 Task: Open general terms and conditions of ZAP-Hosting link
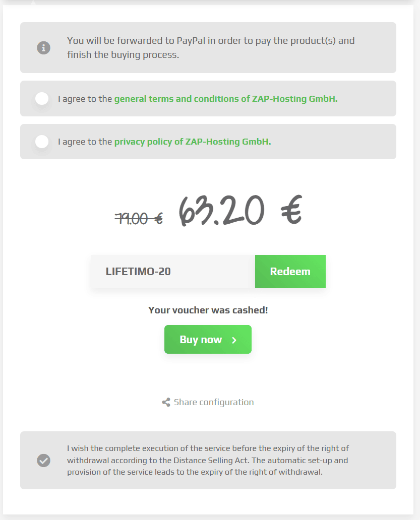pos(226,99)
